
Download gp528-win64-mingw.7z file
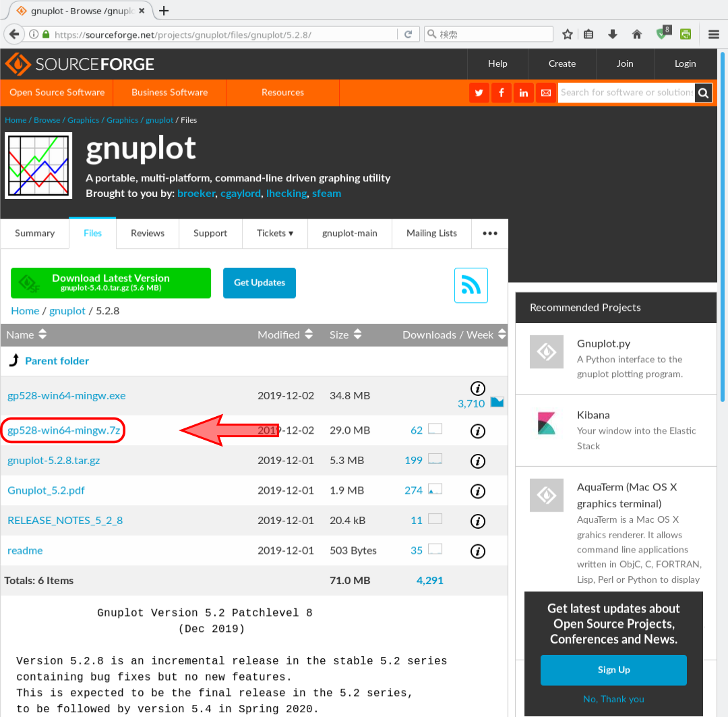pyautogui.click(x=64, y=430)
